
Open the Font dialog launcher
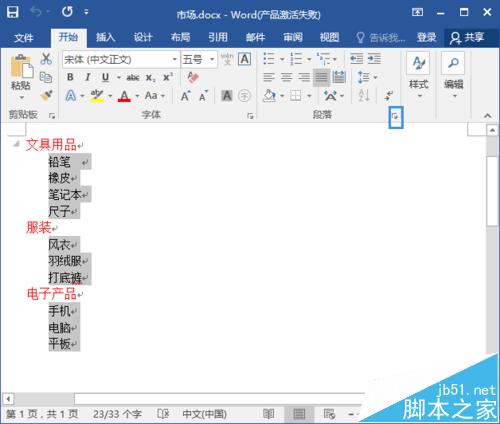pyautogui.click(x=250, y=116)
